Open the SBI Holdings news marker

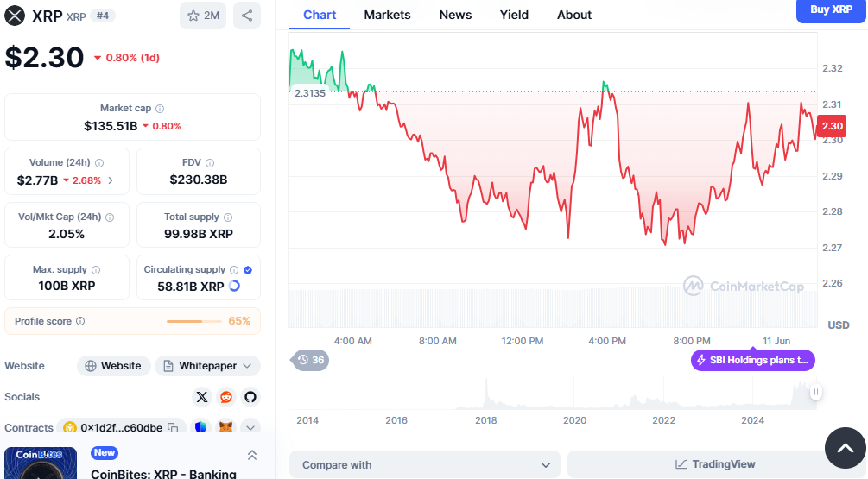tap(752, 360)
